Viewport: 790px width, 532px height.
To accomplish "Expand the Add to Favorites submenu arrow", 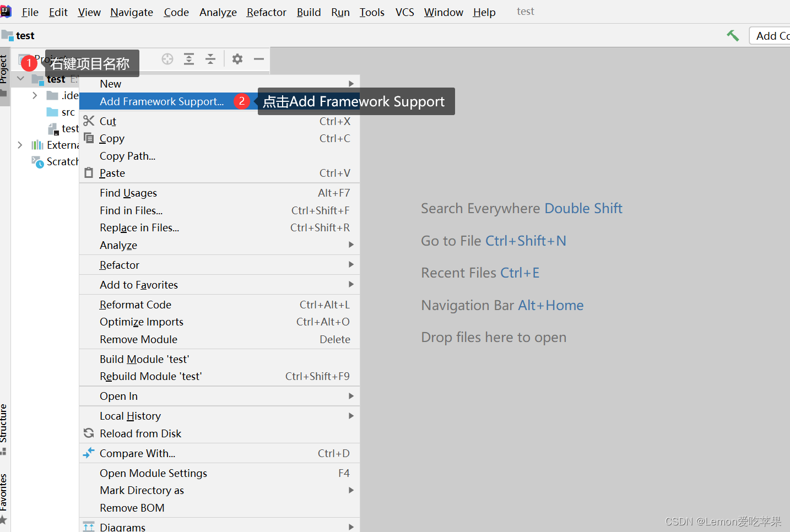I will pos(351,284).
